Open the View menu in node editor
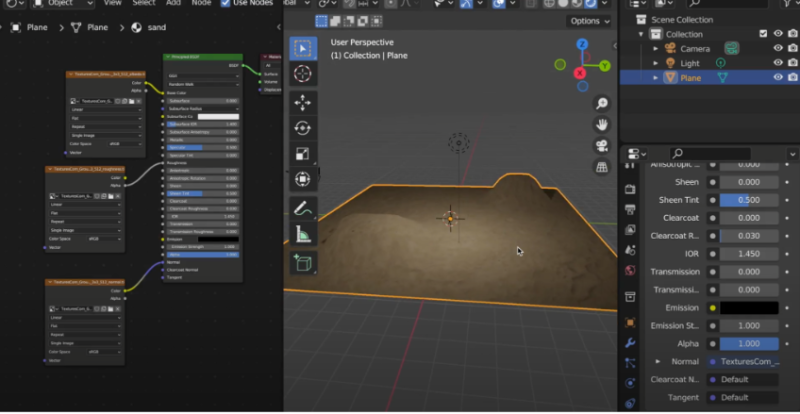800x414 pixels. [112, 3]
